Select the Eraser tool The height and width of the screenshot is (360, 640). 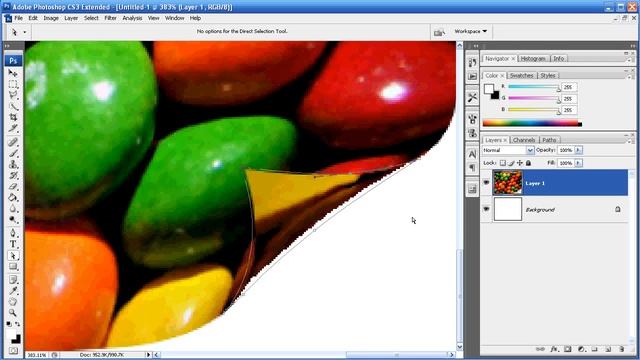click(13, 187)
